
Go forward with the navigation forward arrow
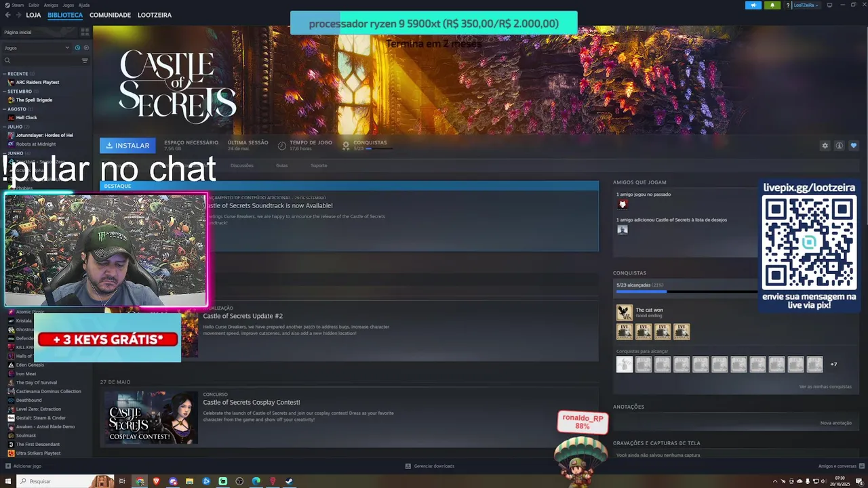tap(17, 15)
